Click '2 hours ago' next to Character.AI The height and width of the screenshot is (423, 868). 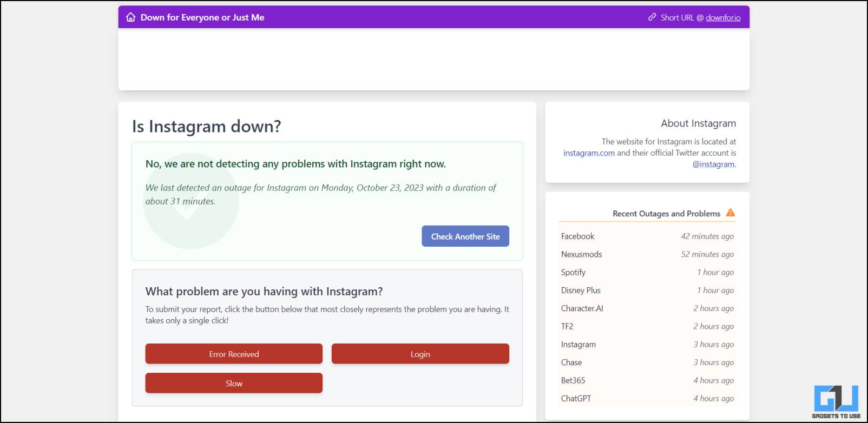coord(714,308)
